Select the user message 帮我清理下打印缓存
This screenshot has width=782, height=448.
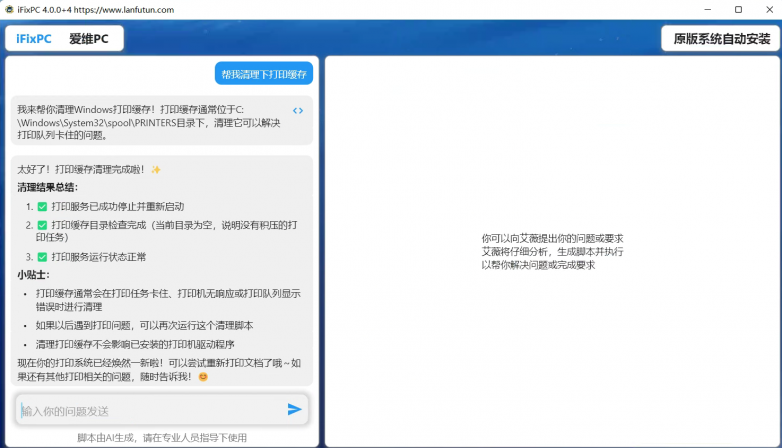264,74
